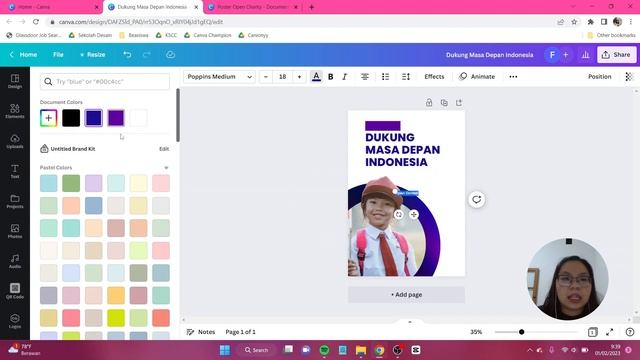Screen dimensions: 640x360
Task: Open the Effects options
Action: coord(434,77)
